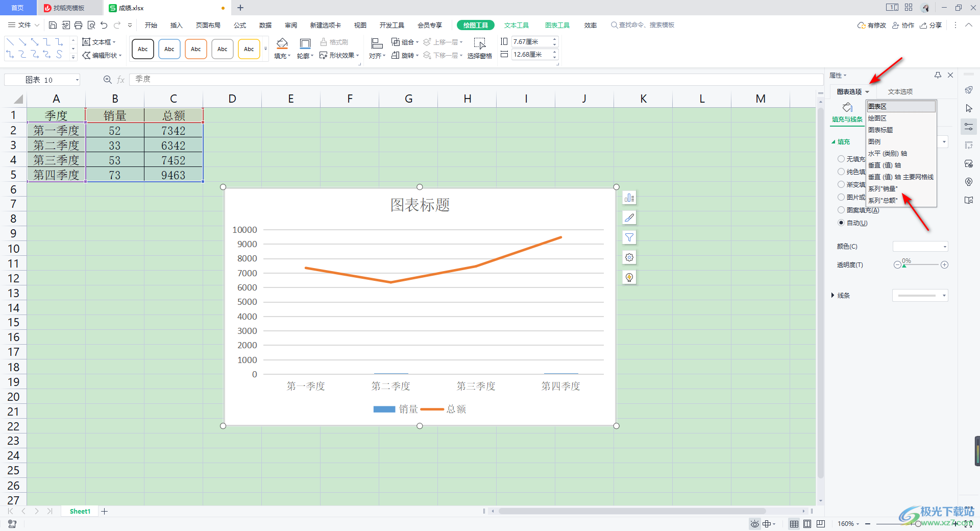Image resolution: width=980 pixels, height=531 pixels.
Task: Click the 查找命令 search command box
Action: [x=643, y=25]
